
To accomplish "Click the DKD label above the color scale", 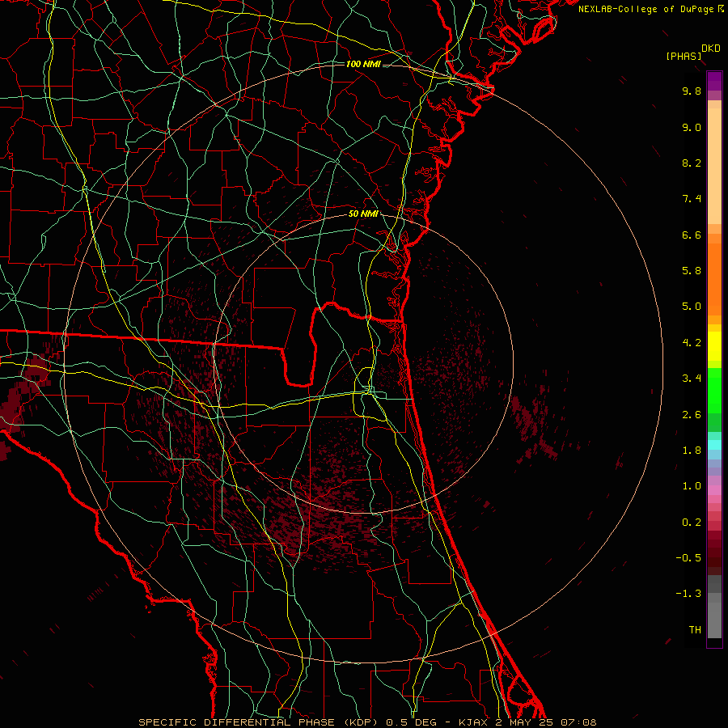I will click(711, 49).
